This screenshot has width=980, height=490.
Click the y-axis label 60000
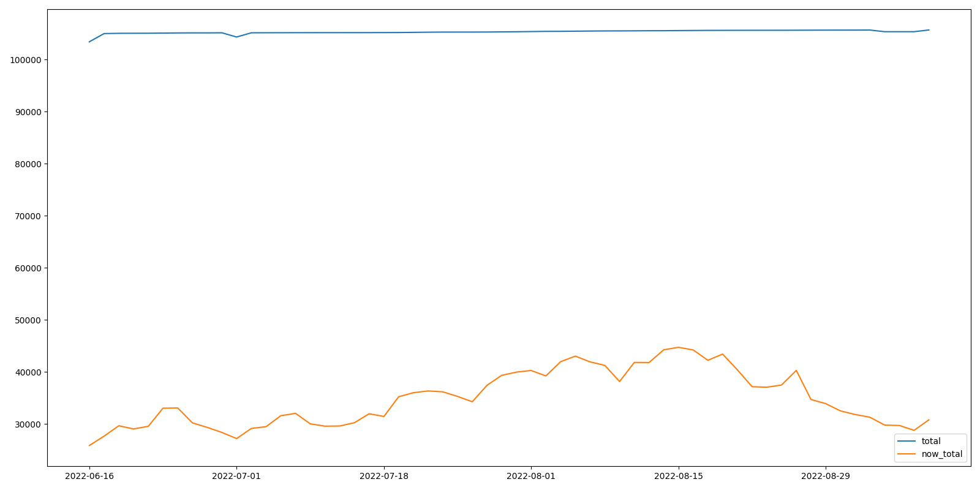point(28,268)
